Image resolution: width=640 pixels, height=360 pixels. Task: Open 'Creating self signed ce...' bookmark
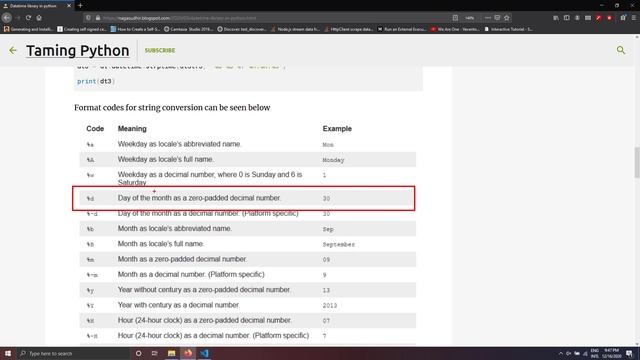[82, 29]
